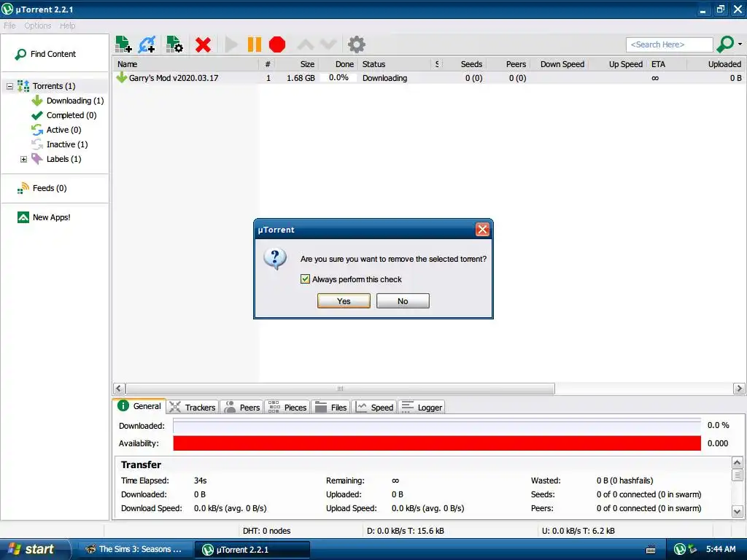
Task: Click the Move Up Queue arrow
Action: click(306, 44)
